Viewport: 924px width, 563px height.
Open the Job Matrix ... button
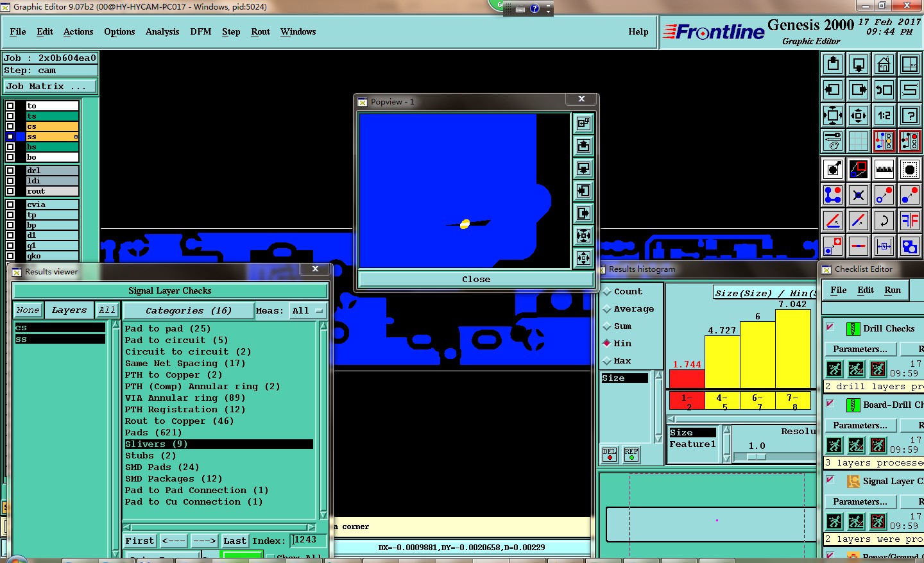(x=49, y=86)
